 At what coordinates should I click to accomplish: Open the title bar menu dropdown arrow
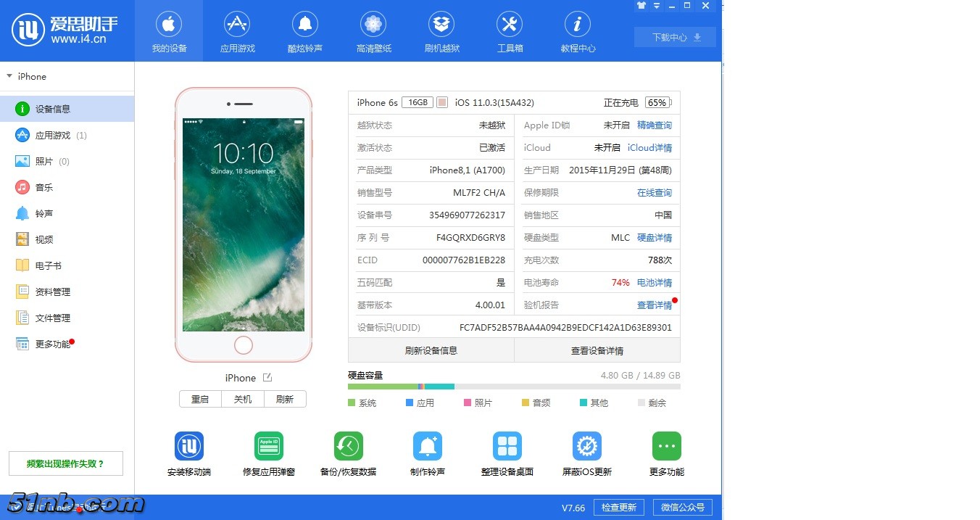tap(657, 6)
